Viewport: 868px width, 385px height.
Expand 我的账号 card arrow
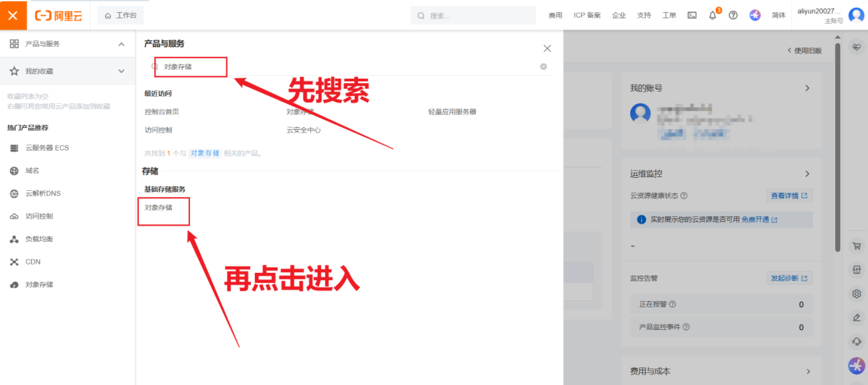tap(807, 88)
